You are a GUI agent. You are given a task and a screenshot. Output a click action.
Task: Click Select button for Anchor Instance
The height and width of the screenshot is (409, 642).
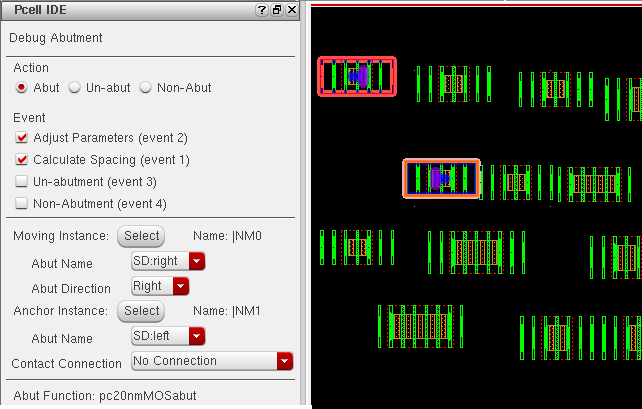click(x=141, y=311)
